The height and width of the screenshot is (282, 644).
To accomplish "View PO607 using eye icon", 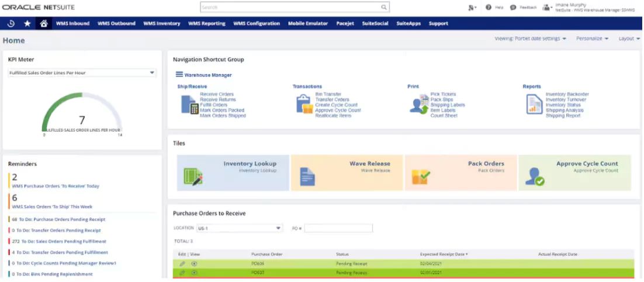I will (x=194, y=273).
